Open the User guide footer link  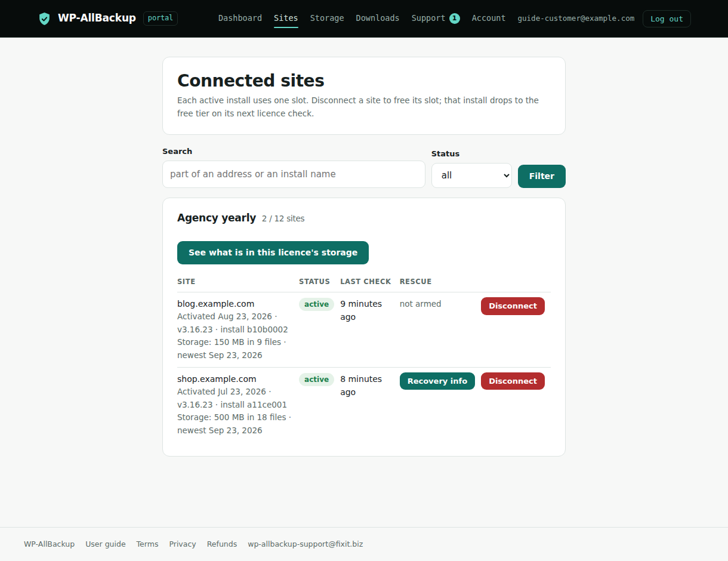106,544
